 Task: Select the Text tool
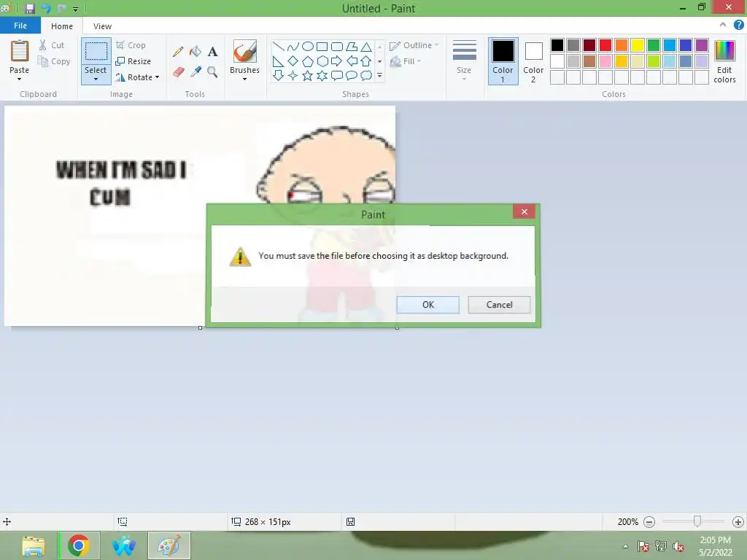[212, 52]
